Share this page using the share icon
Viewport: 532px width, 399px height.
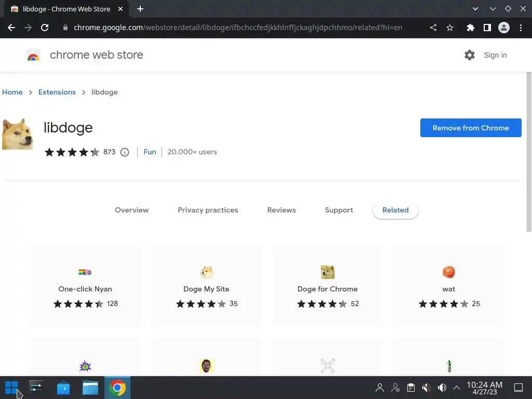(433, 28)
